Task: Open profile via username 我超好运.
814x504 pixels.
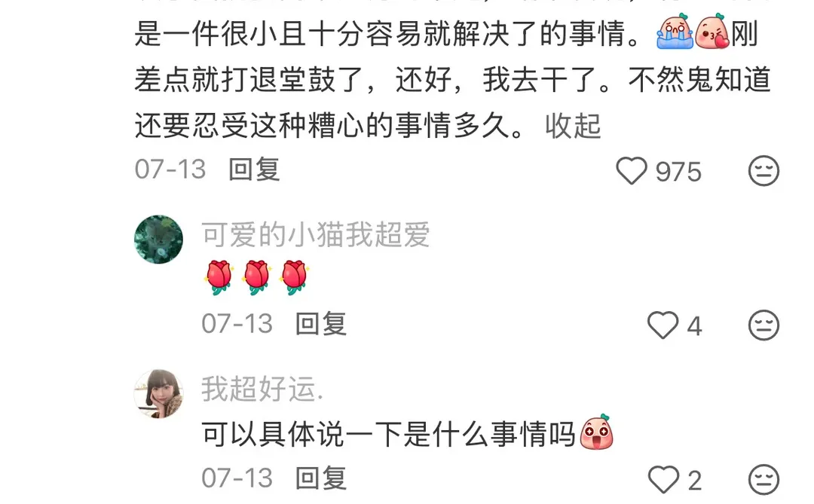Action: (x=262, y=388)
